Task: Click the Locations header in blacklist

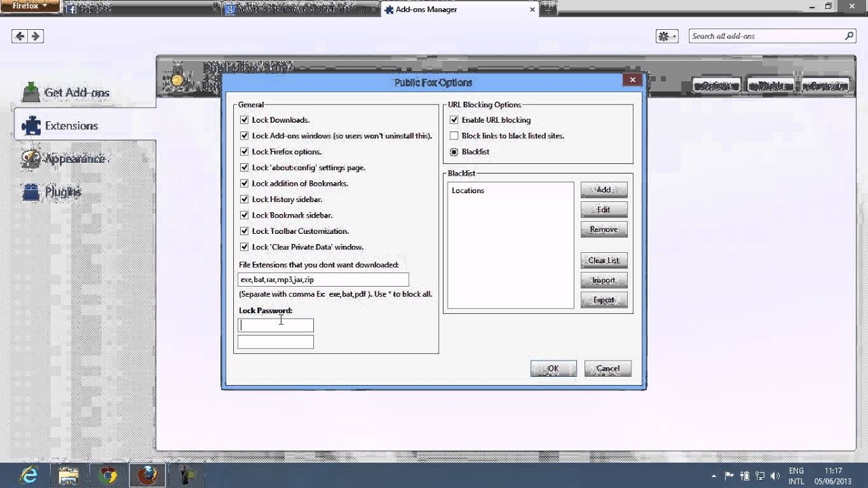Action: click(468, 190)
